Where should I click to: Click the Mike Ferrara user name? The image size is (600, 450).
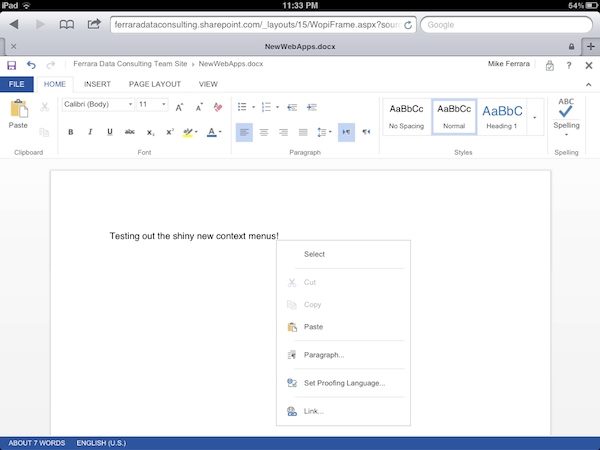tap(509, 64)
